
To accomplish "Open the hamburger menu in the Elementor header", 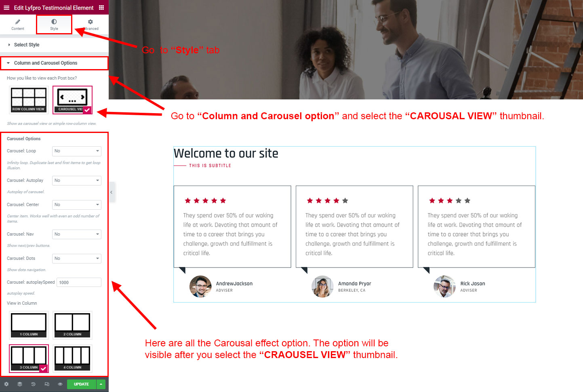I will point(6,8).
